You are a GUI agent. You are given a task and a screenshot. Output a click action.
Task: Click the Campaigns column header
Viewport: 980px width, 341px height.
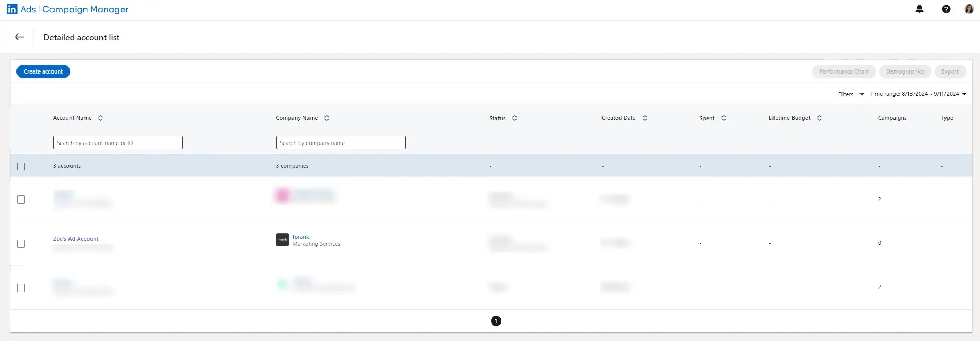[892, 118]
